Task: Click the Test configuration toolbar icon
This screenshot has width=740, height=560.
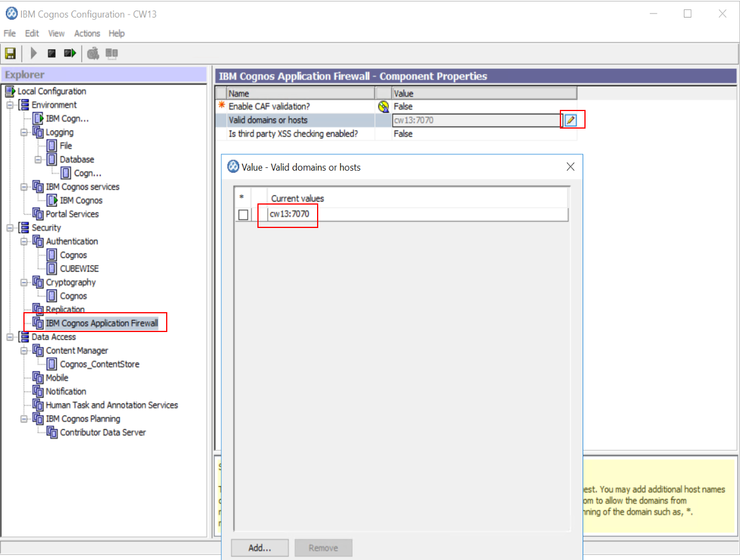Action: [x=93, y=54]
